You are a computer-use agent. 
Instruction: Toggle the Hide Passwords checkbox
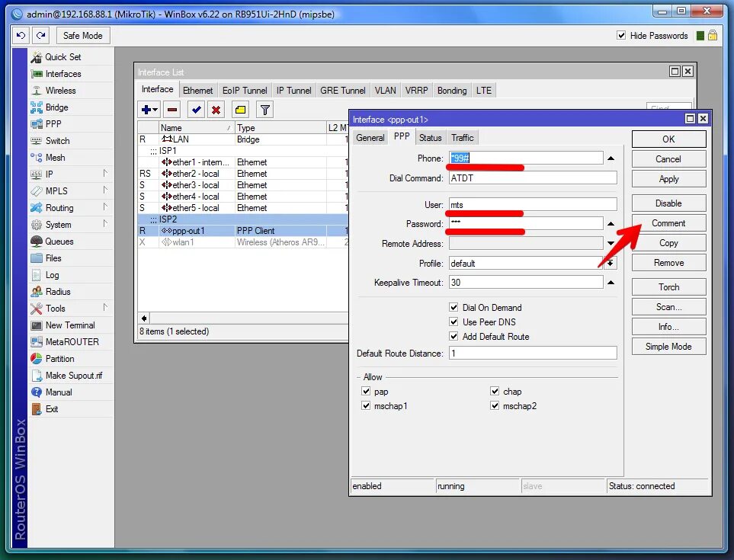[x=621, y=35]
